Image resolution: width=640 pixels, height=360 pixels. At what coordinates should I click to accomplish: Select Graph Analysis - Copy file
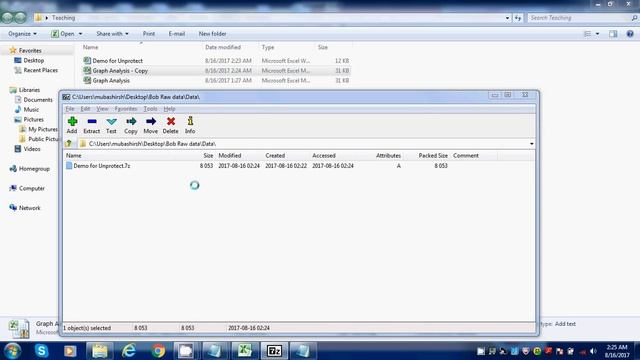[x=120, y=71]
